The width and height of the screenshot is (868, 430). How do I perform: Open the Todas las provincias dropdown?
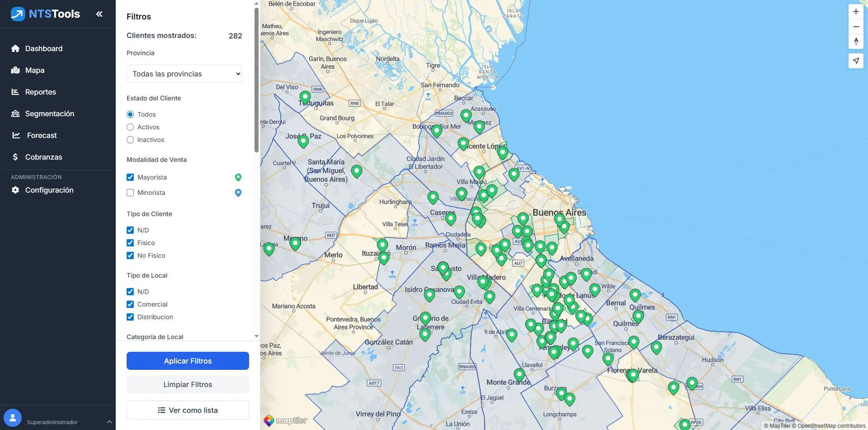[x=184, y=74]
